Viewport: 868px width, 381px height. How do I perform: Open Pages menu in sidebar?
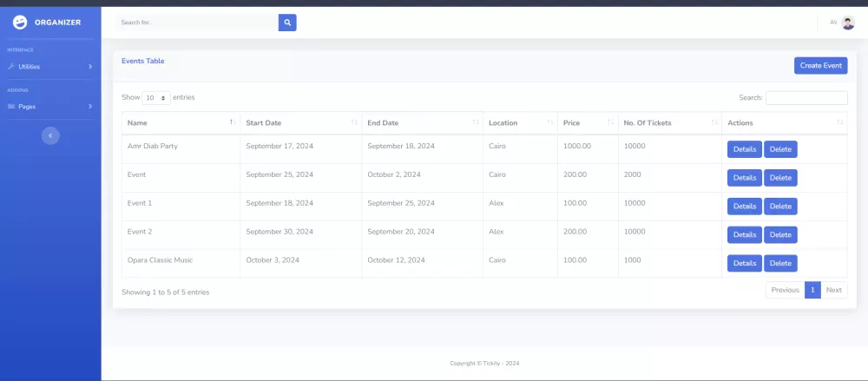(50, 107)
